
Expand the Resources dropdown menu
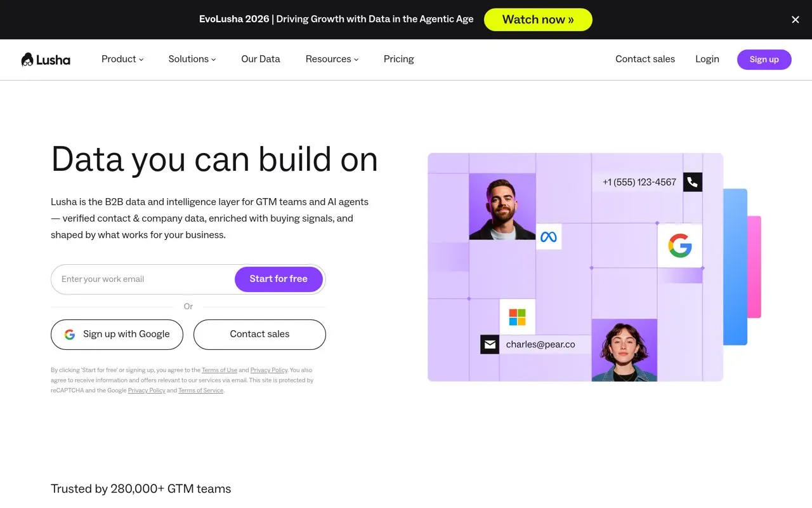click(332, 59)
